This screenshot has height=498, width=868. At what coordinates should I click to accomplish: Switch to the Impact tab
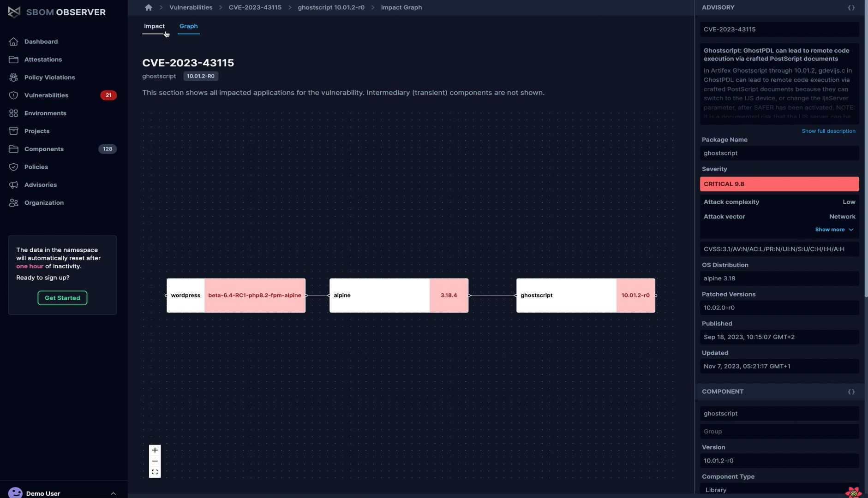(154, 26)
